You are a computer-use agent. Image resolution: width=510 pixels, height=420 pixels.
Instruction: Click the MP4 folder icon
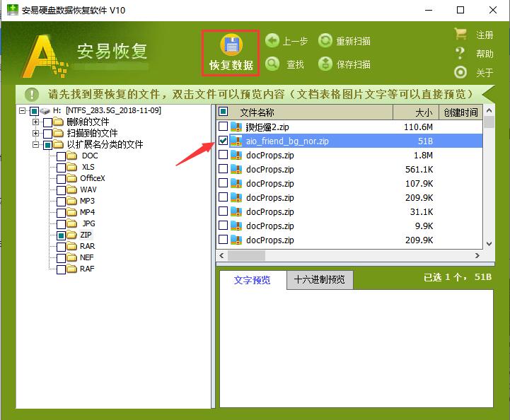click(72, 213)
